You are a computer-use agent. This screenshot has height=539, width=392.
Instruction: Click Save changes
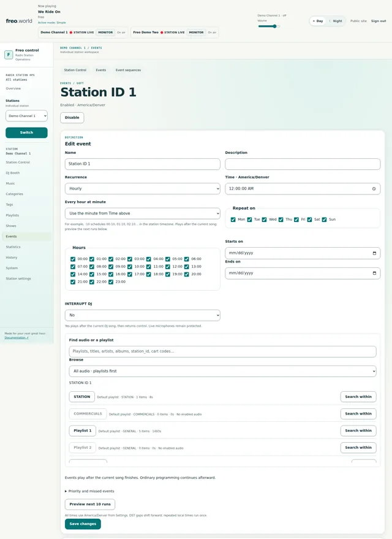83,524
